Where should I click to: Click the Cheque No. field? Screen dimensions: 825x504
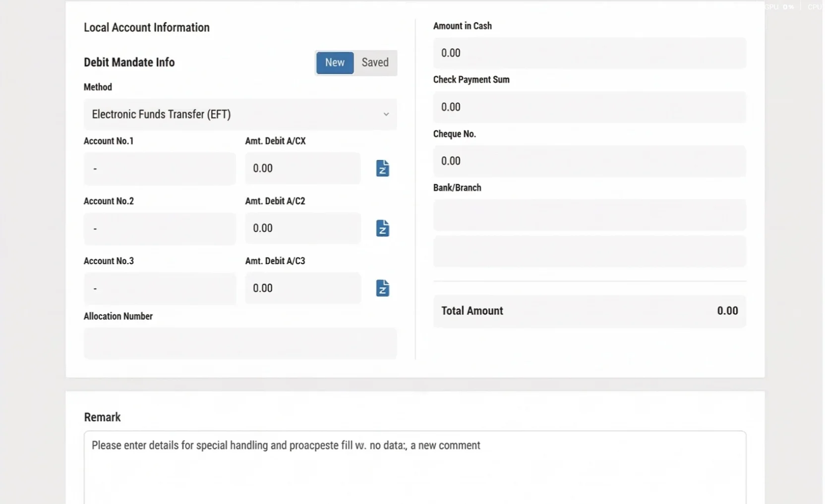[589, 161]
